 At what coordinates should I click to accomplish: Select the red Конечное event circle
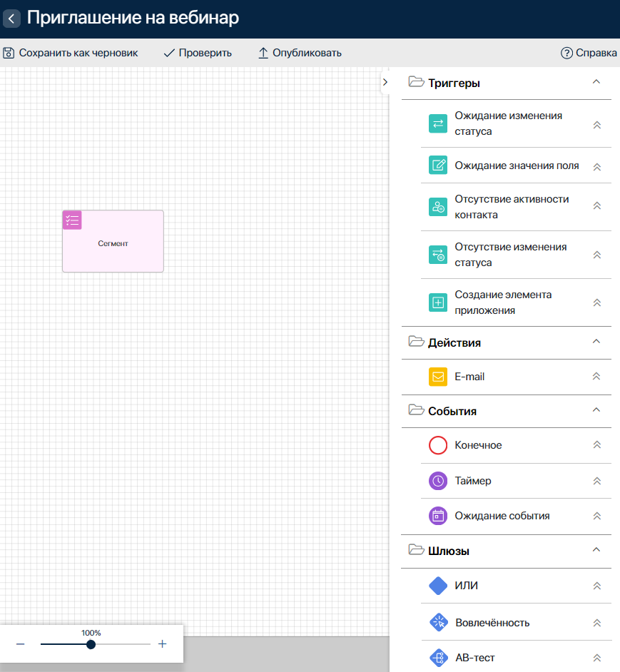[438, 445]
